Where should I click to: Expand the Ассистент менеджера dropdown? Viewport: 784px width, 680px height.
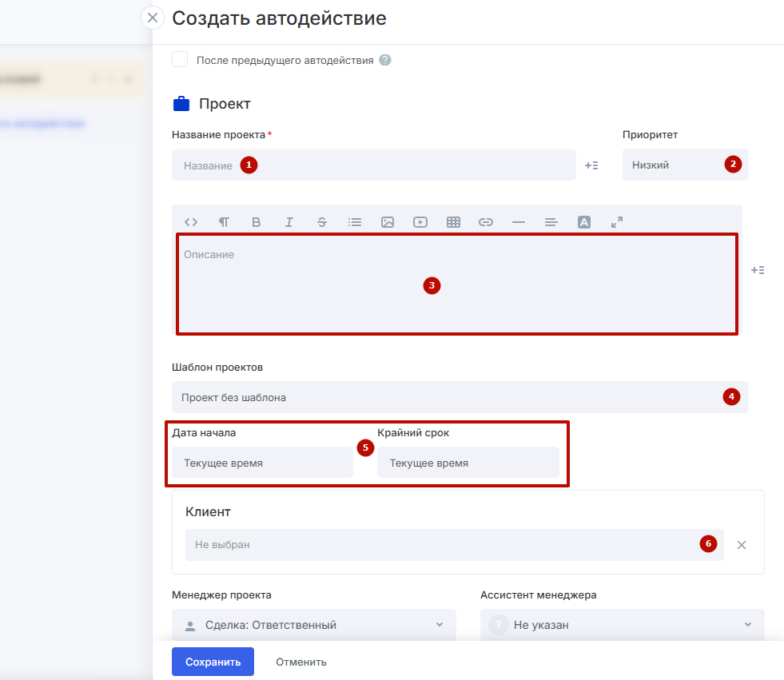point(622,625)
